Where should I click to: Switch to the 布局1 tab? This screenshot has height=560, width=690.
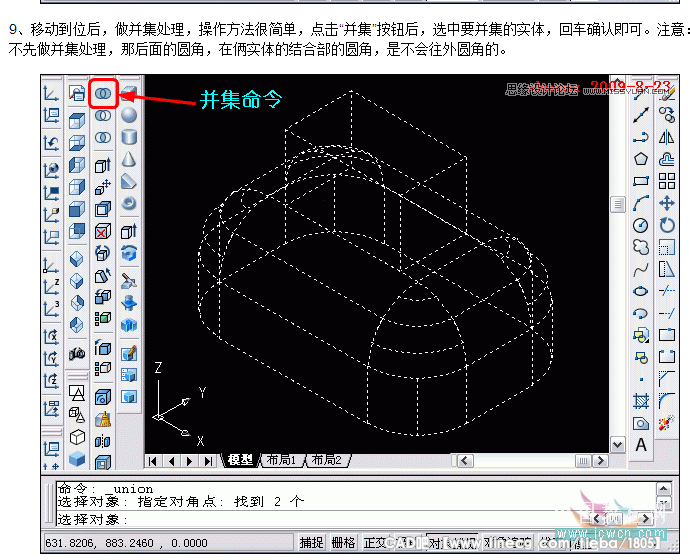click(x=281, y=460)
